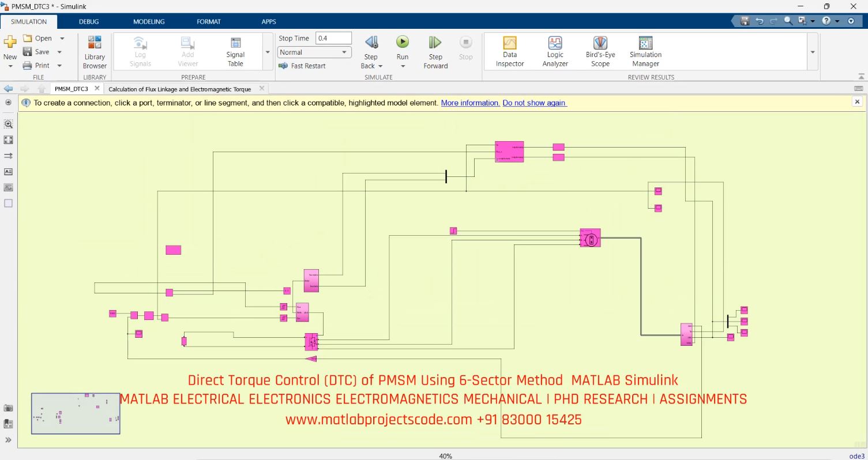Switch to the DEBUG ribbon tab

pos(89,22)
